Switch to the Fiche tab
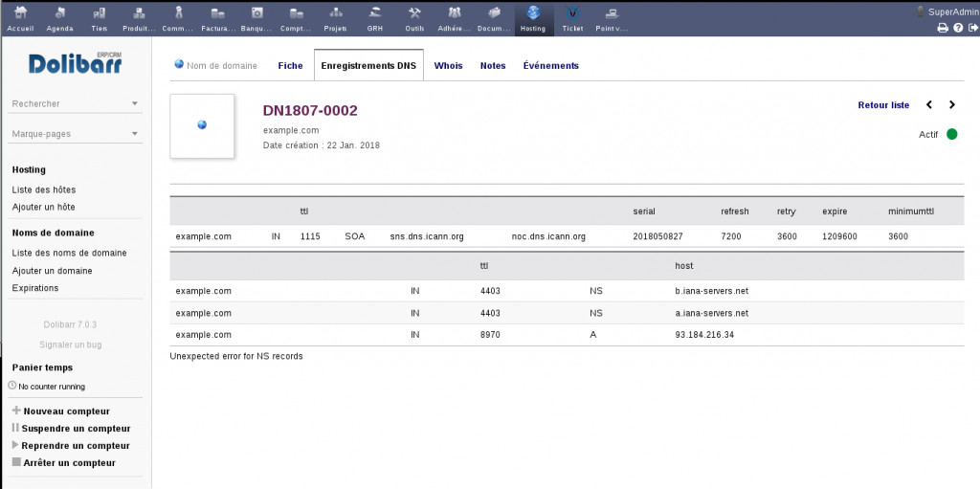The height and width of the screenshot is (489, 980). [x=290, y=66]
